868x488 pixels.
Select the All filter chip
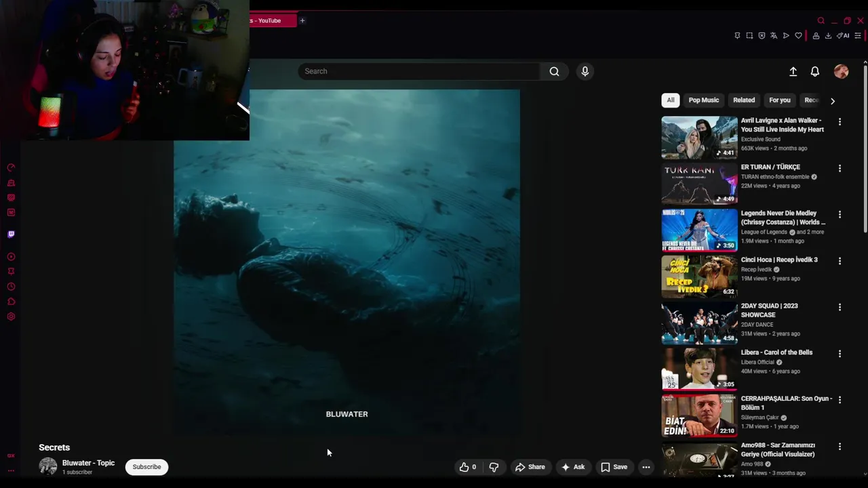pos(671,100)
